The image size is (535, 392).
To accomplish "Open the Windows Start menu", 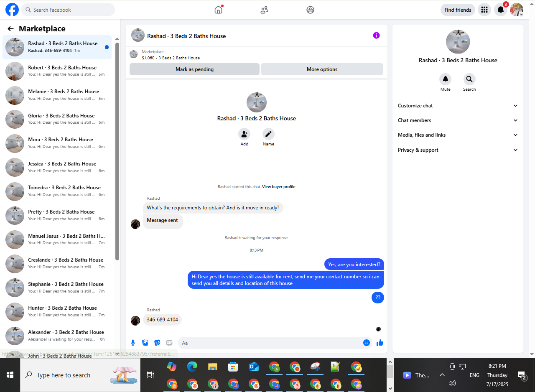I will [10, 375].
